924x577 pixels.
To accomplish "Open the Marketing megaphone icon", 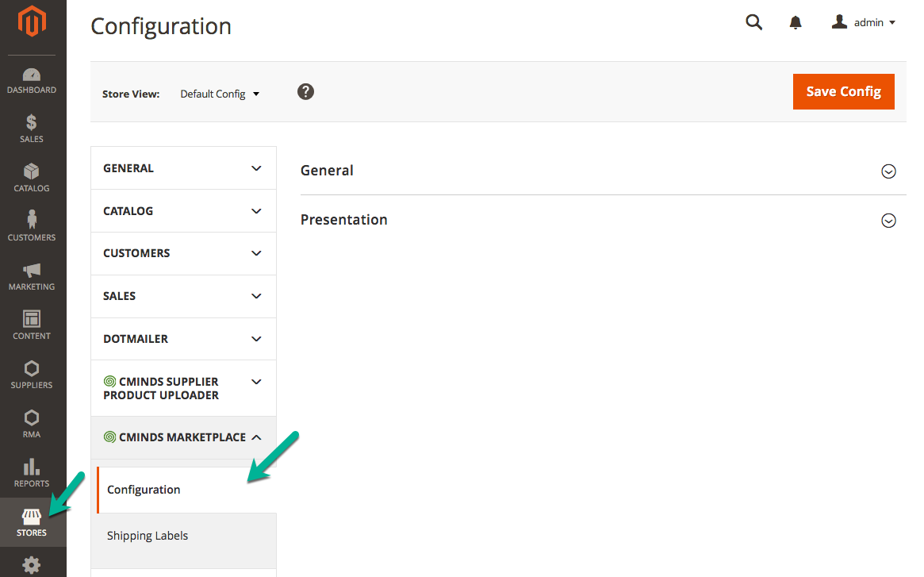I will (32, 271).
